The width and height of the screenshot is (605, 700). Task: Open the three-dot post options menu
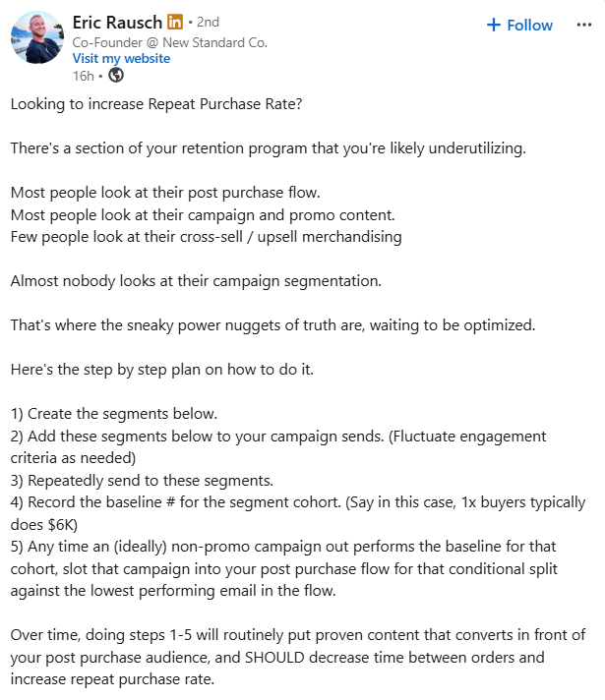584,25
